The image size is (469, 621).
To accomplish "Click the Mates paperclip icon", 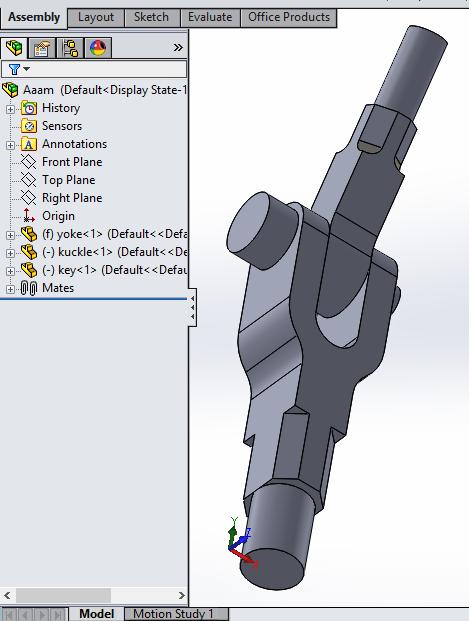I will tap(29, 288).
